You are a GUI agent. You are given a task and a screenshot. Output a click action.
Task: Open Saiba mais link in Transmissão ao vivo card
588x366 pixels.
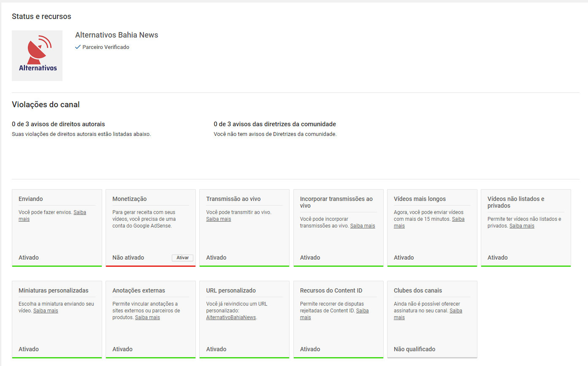(x=219, y=219)
